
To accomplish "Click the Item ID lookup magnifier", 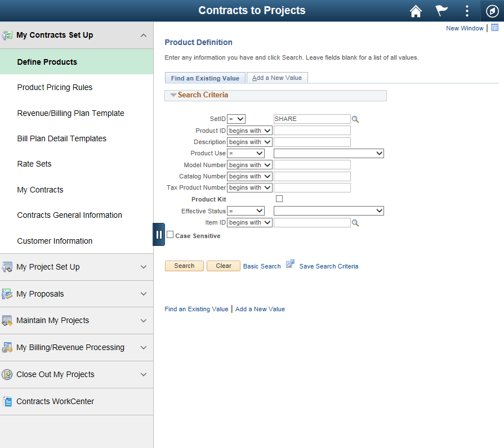I will tap(355, 222).
